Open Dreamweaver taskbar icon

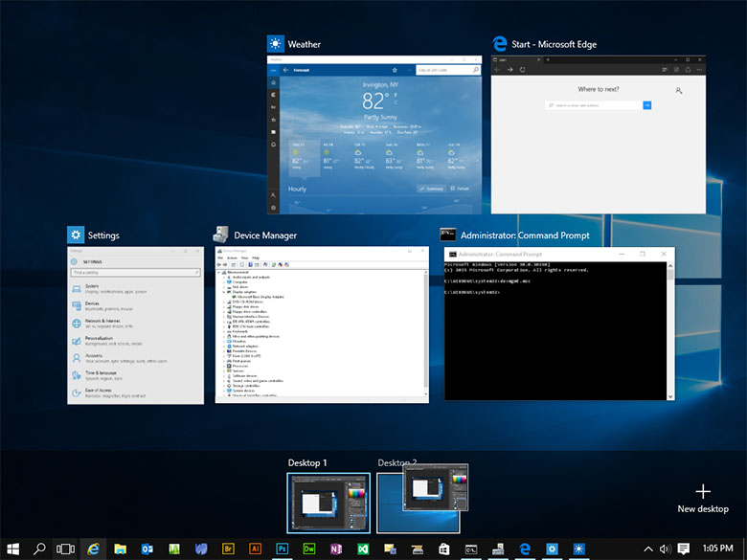(x=308, y=549)
